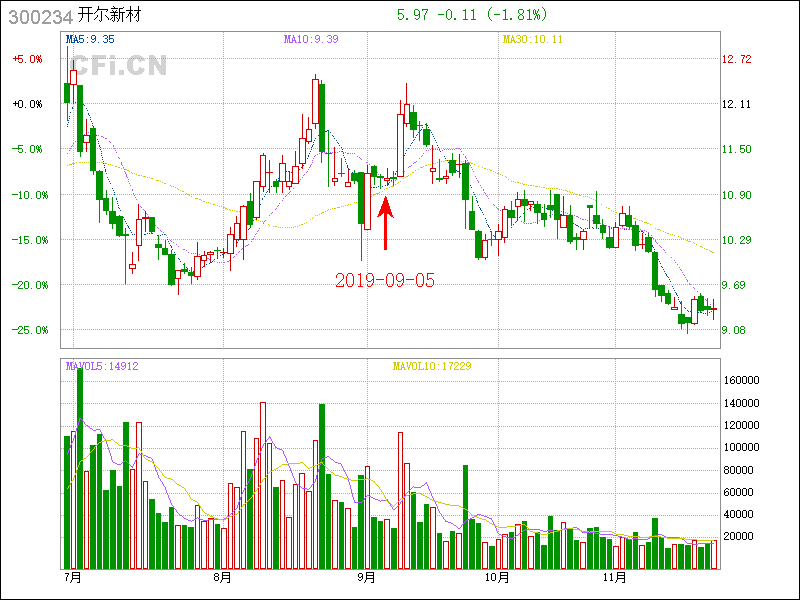Screen dimensions: 800x600
Task: Click the 9月 label on time axis
Action: [x=366, y=577]
